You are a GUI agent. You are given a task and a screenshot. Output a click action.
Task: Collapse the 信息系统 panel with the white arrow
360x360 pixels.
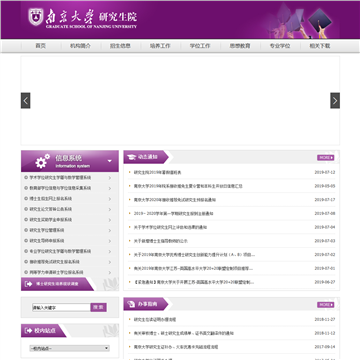pos(110,161)
